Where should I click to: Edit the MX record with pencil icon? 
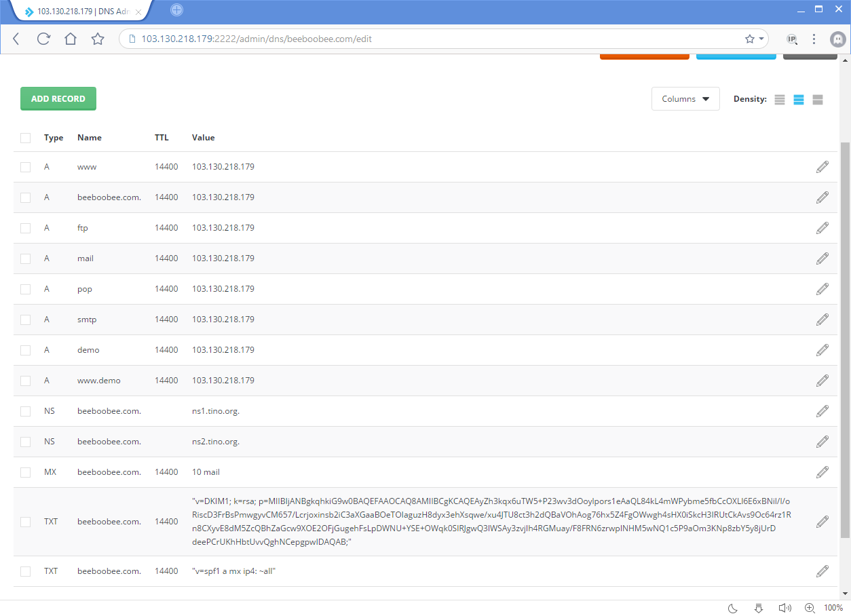(822, 472)
